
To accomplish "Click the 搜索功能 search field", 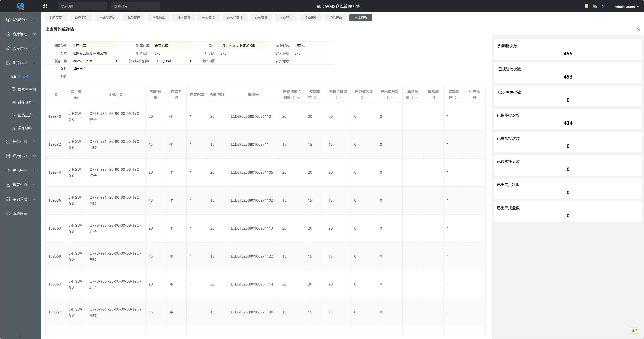I will 82,6.
